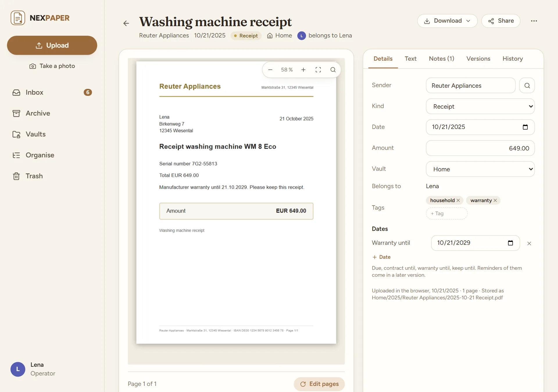The image size is (558, 392).
Task: Open the three-dot more options menu
Action: click(534, 21)
